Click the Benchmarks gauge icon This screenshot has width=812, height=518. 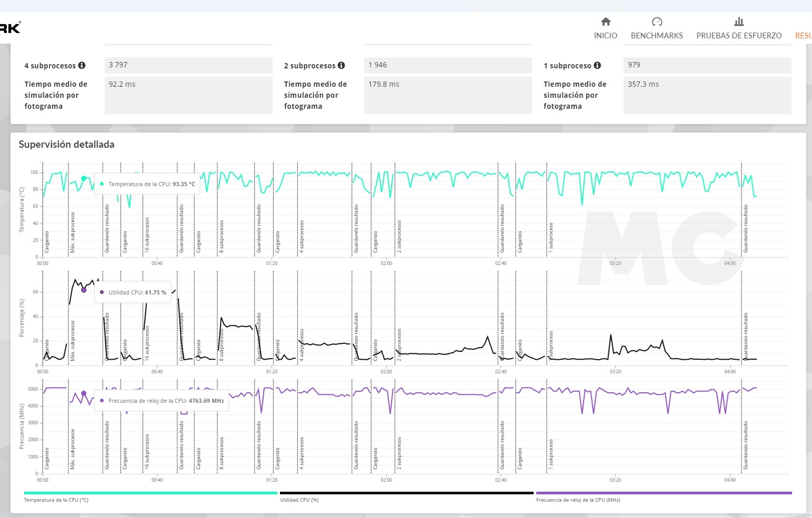tap(657, 22)
